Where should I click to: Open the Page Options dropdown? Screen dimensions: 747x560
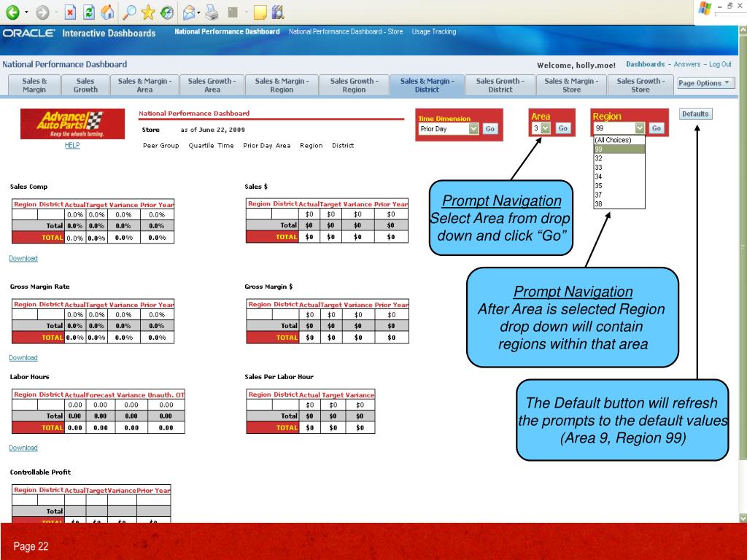[705, 83]
